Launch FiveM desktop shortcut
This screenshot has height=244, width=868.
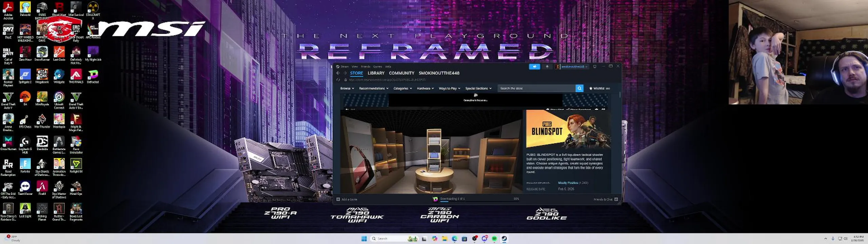[42, 188]
